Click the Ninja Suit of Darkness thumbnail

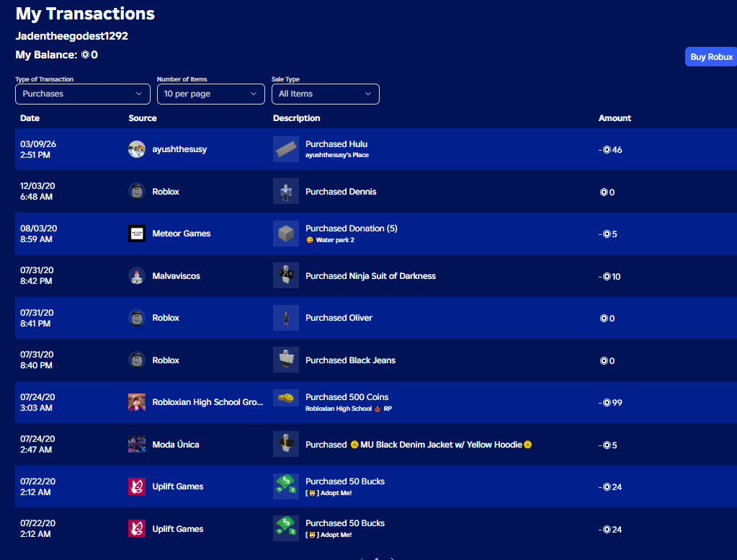(286, 275)
